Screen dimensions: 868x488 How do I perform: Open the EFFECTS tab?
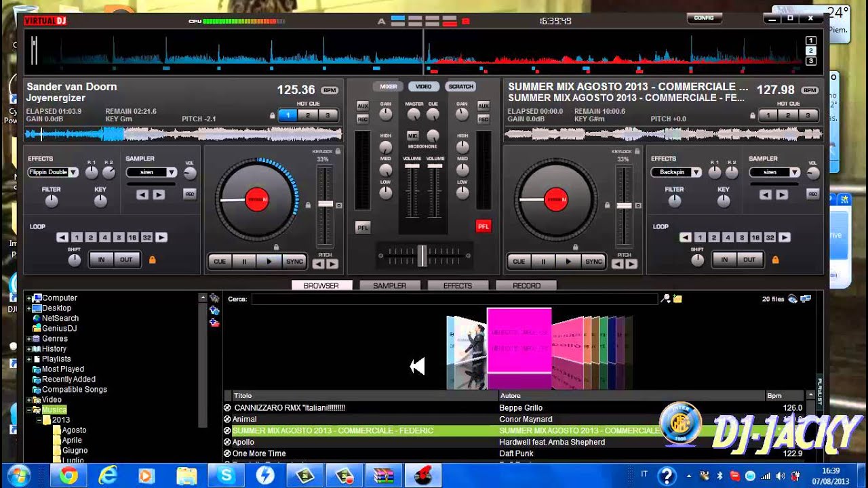458,285
